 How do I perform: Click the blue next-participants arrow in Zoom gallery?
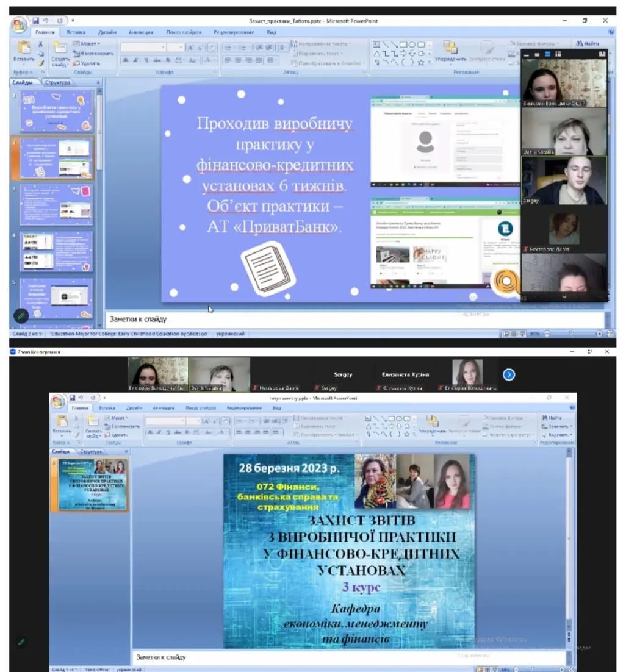[509, 374]
